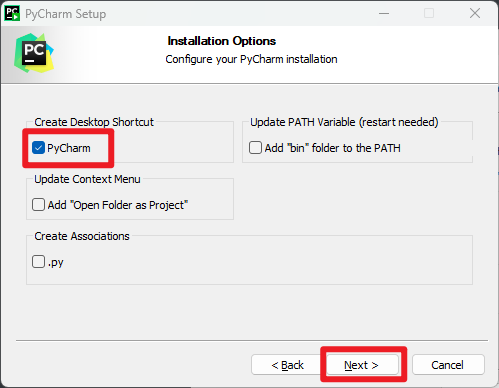Minimize the PyCharm Setup window
Viewport: 499px width, 388px height.
click(x=384, y=14)
